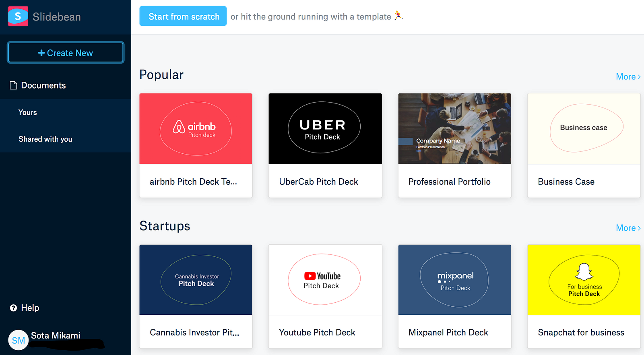Image resolution: width=644 pixels, height=355 pixels.
Task: Click Start from scratch button
Action: point(183,16)
